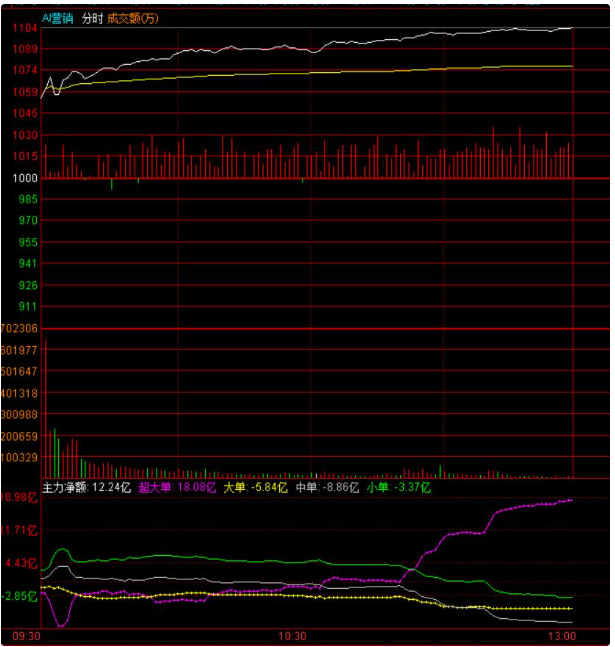Select the 小单 -3.37亿 legend entry
Image resolution: width=615 pixels, height=647 pixels.
click(398, 488)
